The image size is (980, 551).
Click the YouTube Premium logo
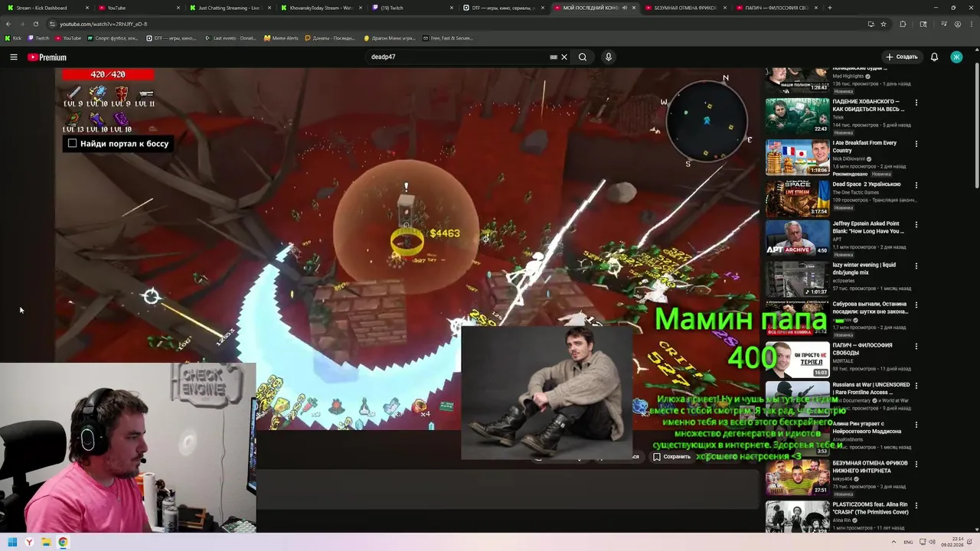point(47,57)
